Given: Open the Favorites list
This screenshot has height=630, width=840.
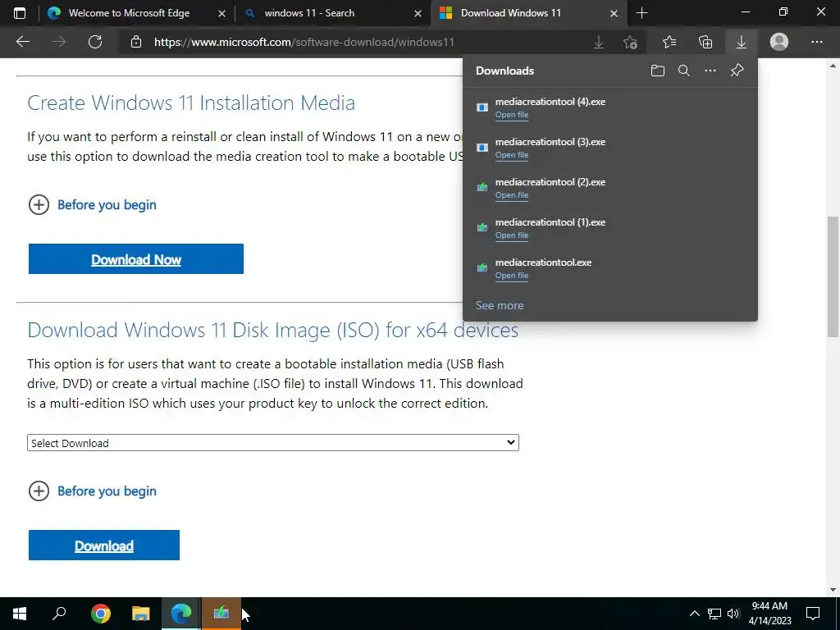Looking at the screenshot, I should point(669,42).
